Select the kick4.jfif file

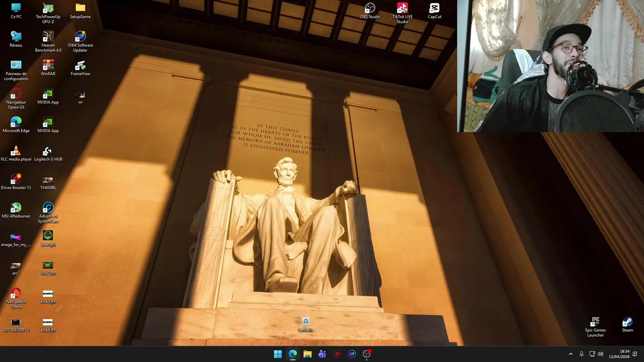click(48, 326)
